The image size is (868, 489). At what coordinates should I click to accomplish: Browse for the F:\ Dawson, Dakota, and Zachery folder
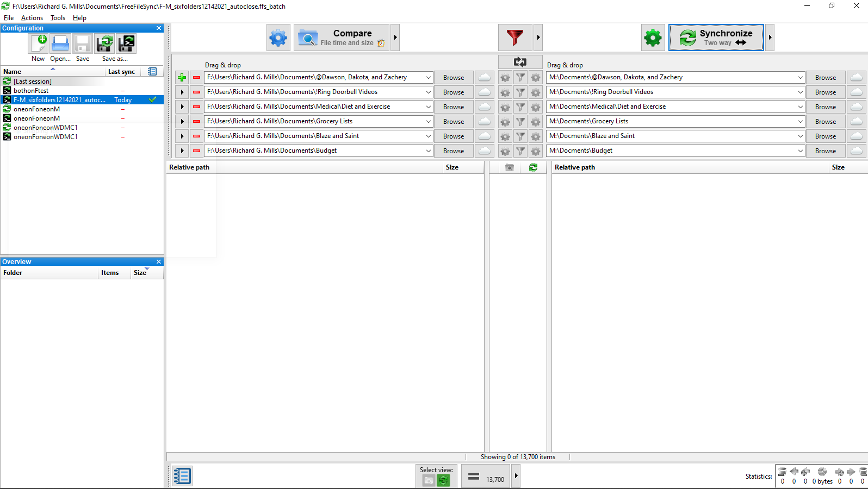[x=454, y=78]
